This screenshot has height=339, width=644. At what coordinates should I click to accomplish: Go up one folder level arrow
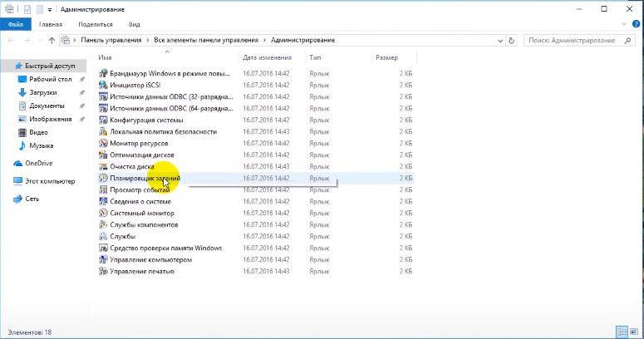click(x=52, y=40)
